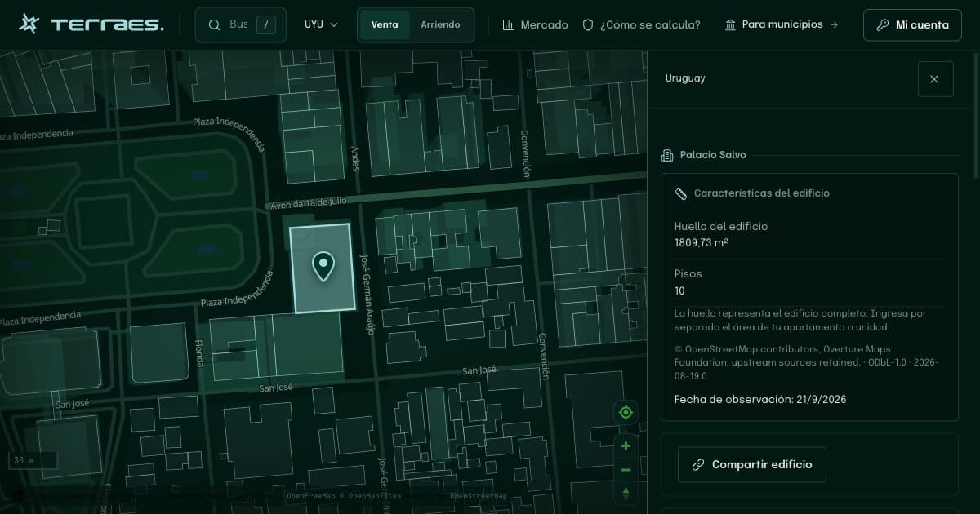The image size is (980, 514).
Task: Open Mi cuenta account button
Action: tap(912, 24)
